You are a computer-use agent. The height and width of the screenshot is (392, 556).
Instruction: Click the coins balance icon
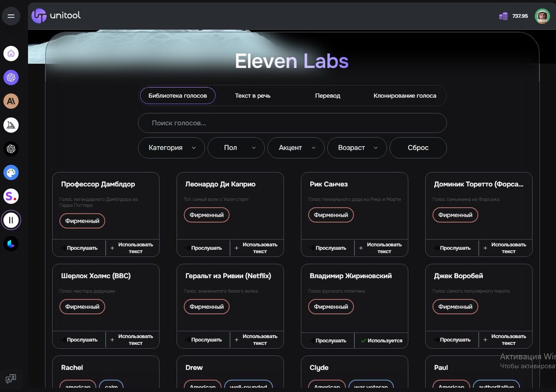[x=503, y=16]
